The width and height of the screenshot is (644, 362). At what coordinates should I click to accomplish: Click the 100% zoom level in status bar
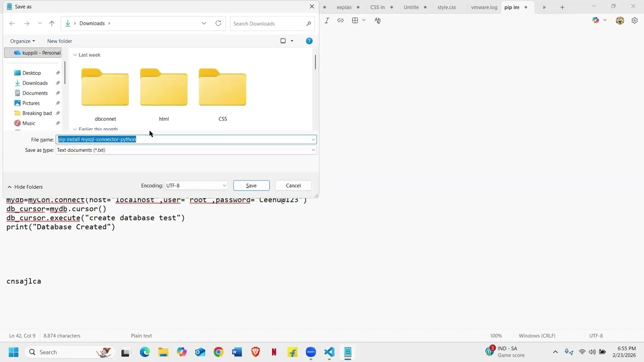[496, 336]
